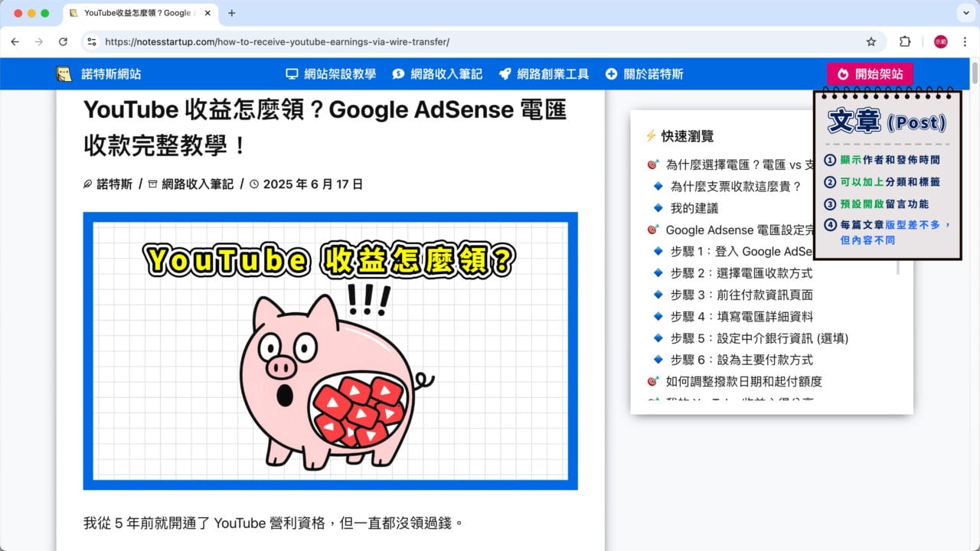Screen dimensions: 980x551
Task: Click the rocket icon beside 網路創業工具
Action: [x=505, y=73]
